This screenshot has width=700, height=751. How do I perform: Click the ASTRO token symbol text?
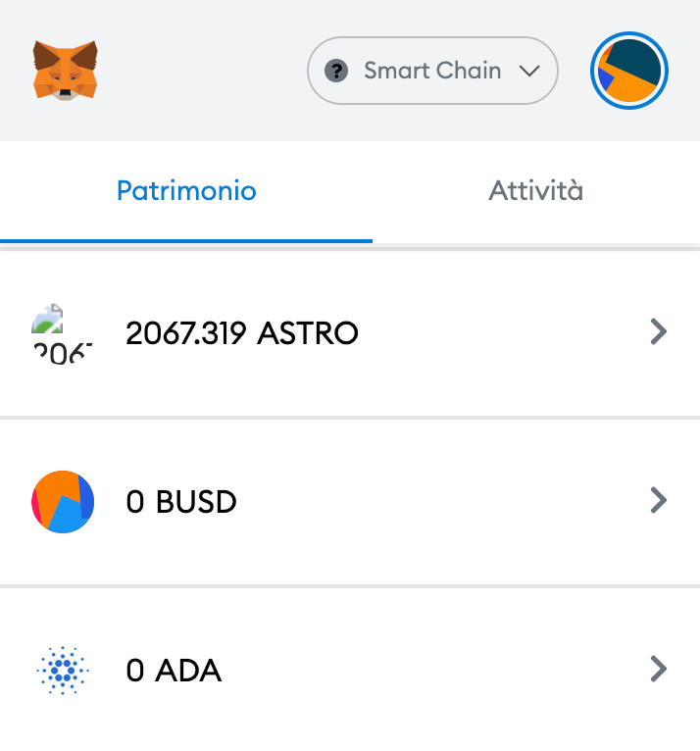click(308, 333)
